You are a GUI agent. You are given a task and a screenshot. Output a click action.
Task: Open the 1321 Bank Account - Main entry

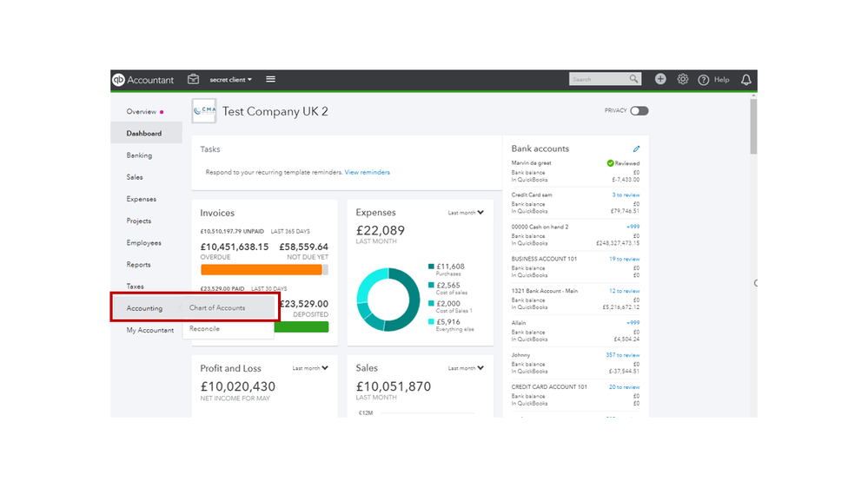coord(545,291)
